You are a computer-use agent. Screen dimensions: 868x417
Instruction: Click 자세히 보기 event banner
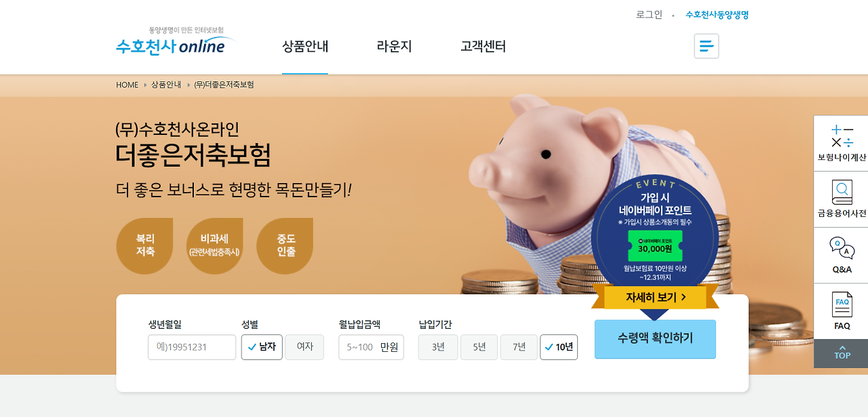tap(655, 297)
